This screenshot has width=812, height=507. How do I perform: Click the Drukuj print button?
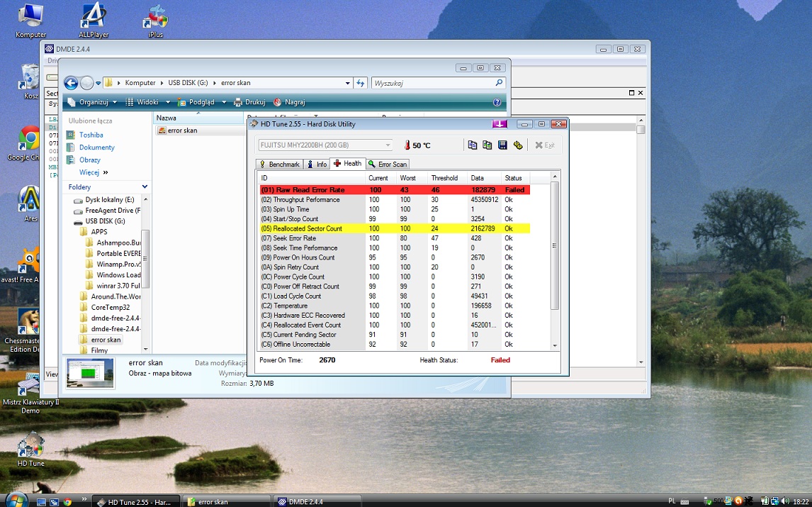pyautogui.click(x=249, y=102)
